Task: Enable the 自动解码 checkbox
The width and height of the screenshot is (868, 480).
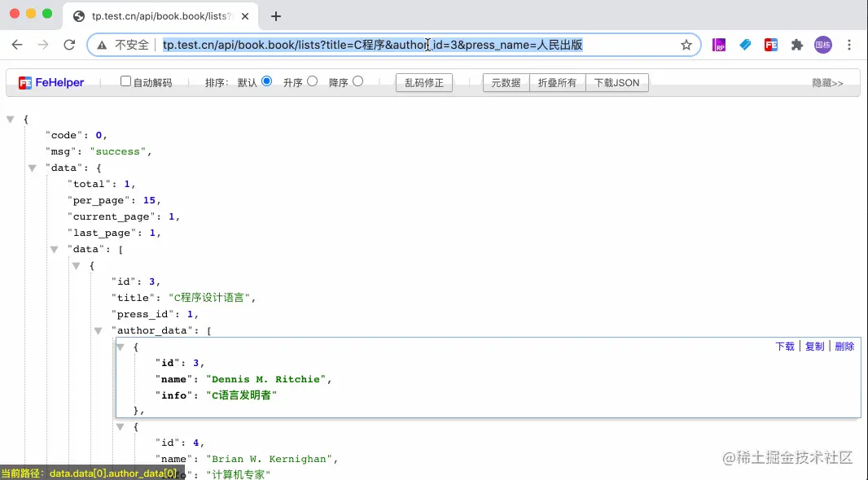Action: [x=125, y=81]
